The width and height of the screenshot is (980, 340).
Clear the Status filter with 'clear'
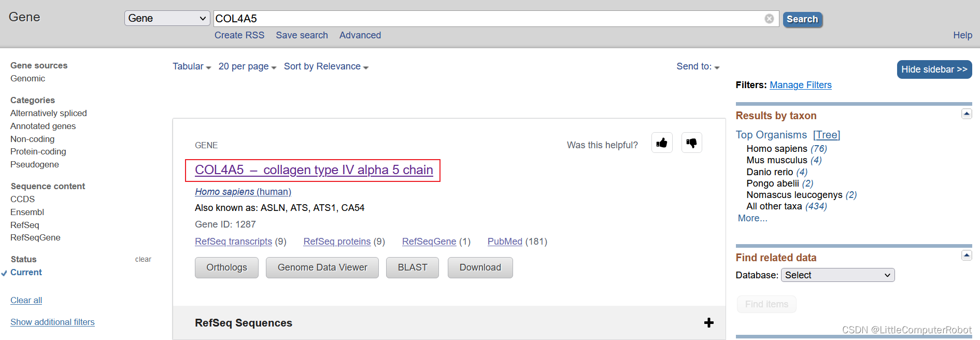(x=143, y=259)
